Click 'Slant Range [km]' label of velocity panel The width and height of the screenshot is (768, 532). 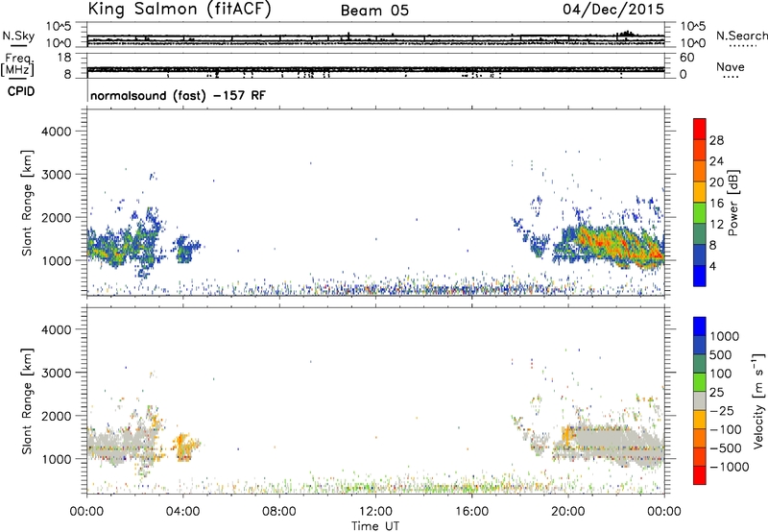point(27,400)
